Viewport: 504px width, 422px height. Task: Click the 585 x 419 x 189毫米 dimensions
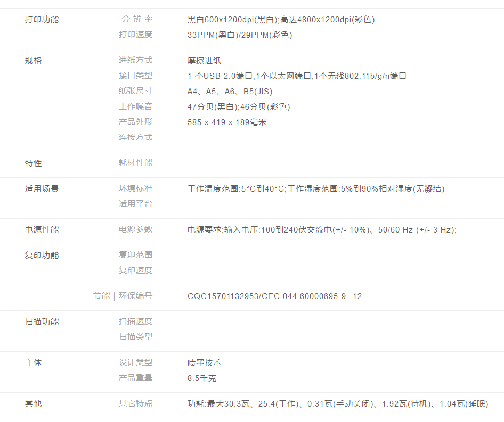pos(227,122)
